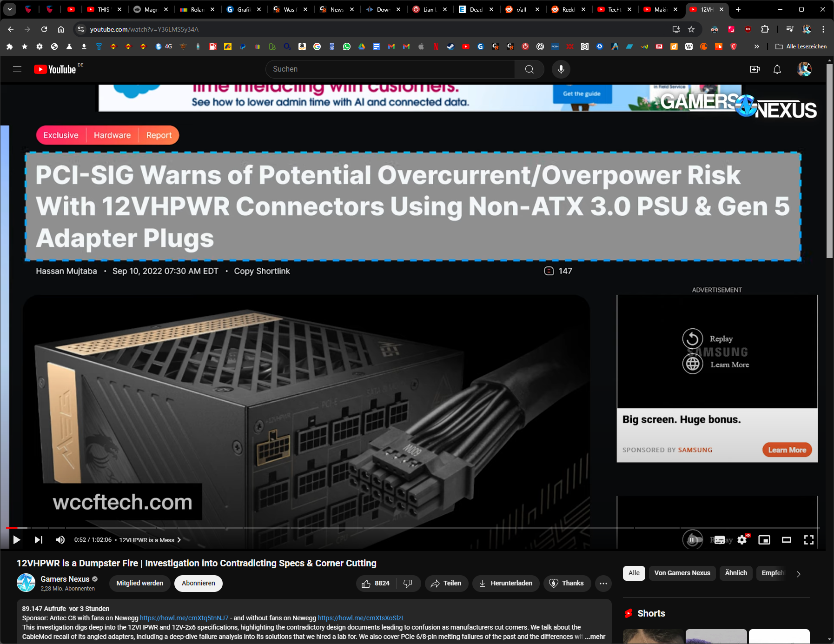Click the Mitglied werden button
The image size is (834, 644).
coord(140,583)
